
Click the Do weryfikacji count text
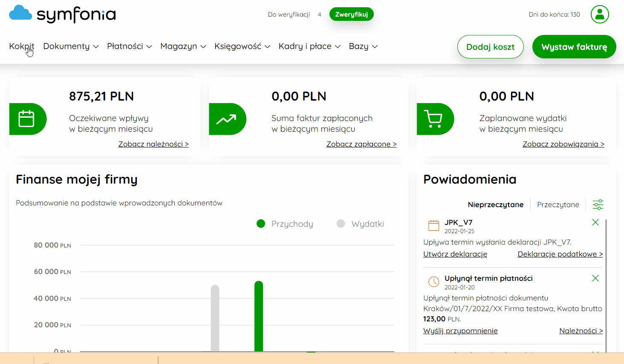pos(295,14)
